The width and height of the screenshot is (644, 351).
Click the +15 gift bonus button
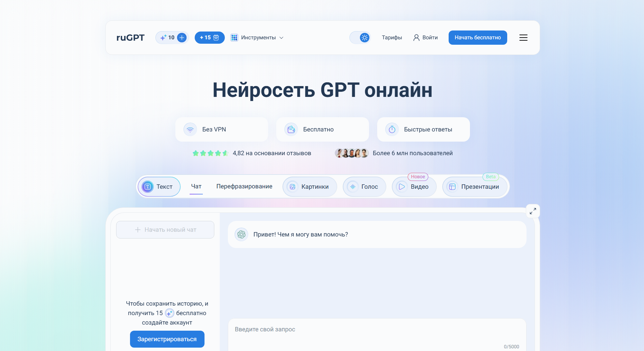[210, 38]
